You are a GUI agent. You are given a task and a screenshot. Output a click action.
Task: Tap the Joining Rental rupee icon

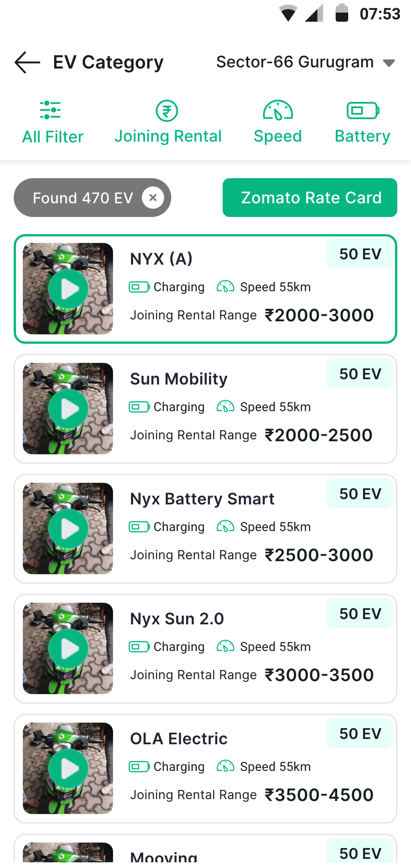coord(167,111)
